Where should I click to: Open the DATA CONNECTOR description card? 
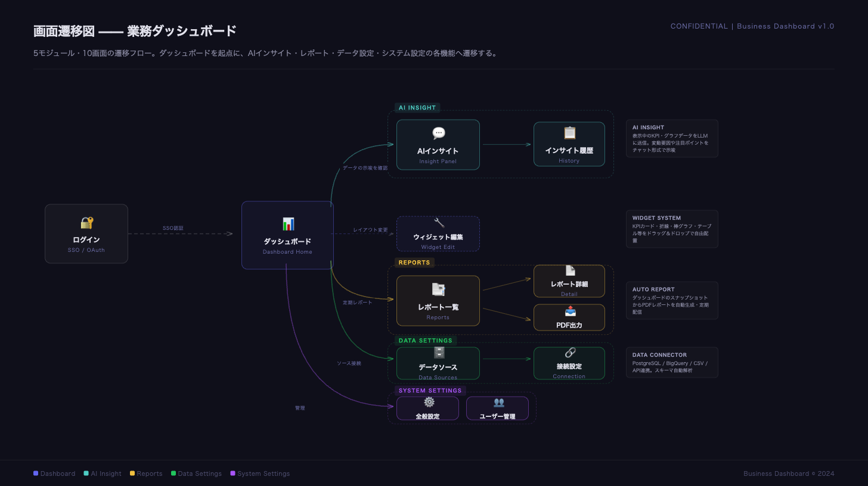672,362
